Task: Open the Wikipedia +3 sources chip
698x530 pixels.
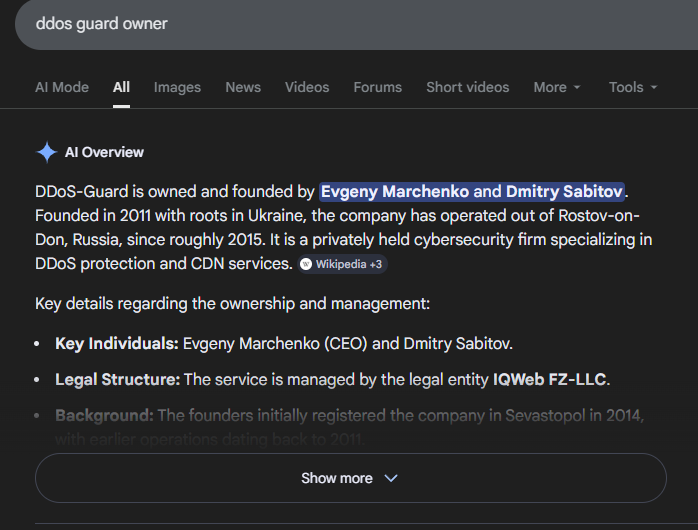Action: 342,265
